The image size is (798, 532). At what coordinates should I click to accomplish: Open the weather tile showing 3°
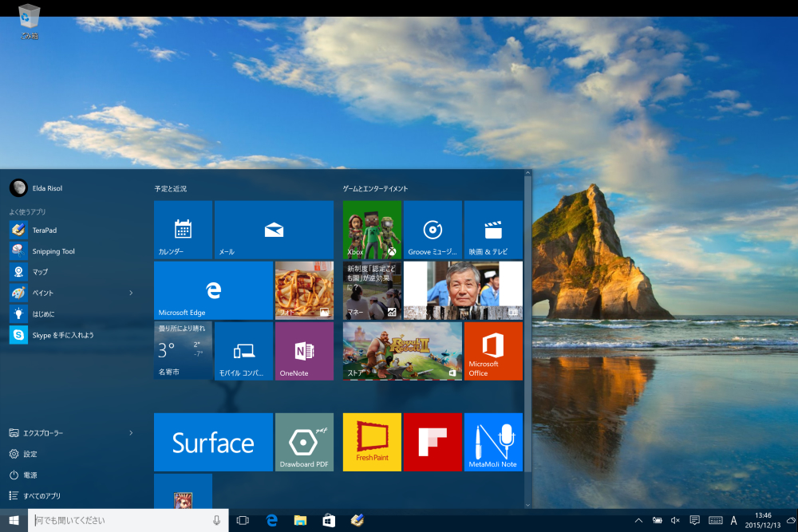[184, 351]
